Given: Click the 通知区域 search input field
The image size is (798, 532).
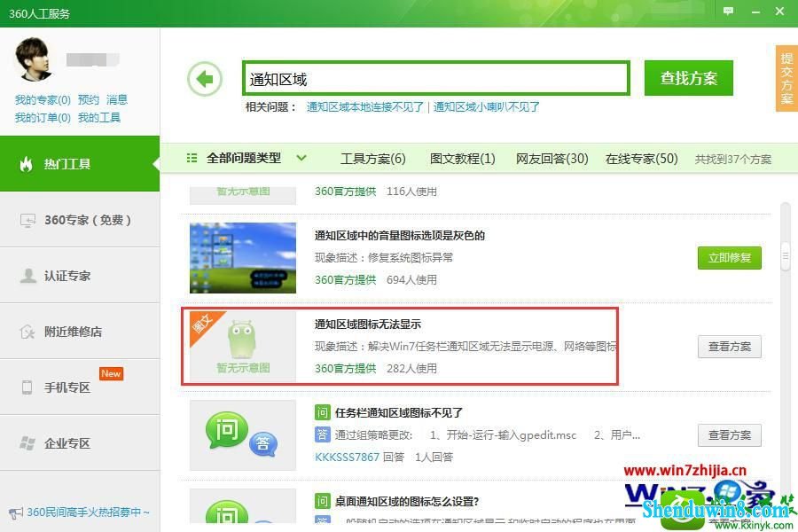Looking at the screenshot, I should coord(436,78).
